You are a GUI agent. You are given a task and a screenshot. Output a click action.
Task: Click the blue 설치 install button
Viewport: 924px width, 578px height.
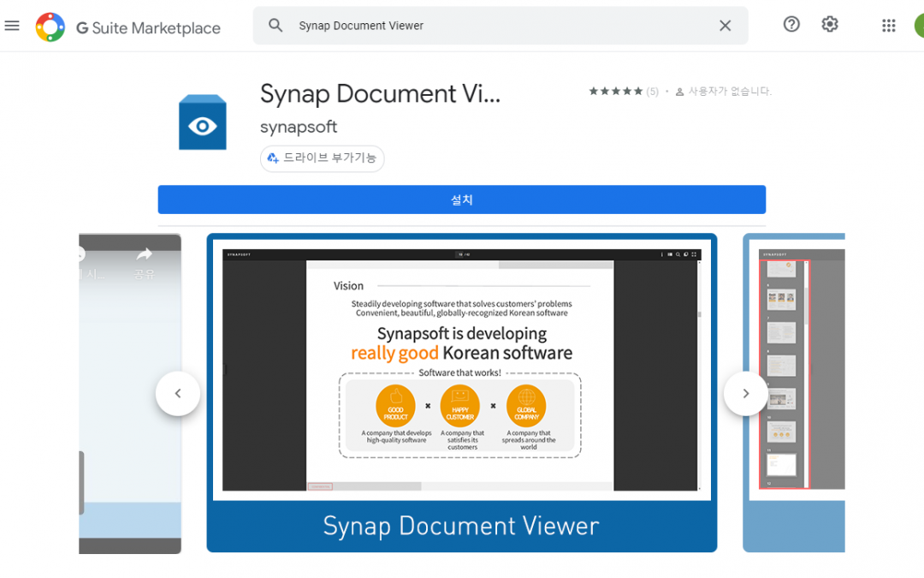click(462, 200)
